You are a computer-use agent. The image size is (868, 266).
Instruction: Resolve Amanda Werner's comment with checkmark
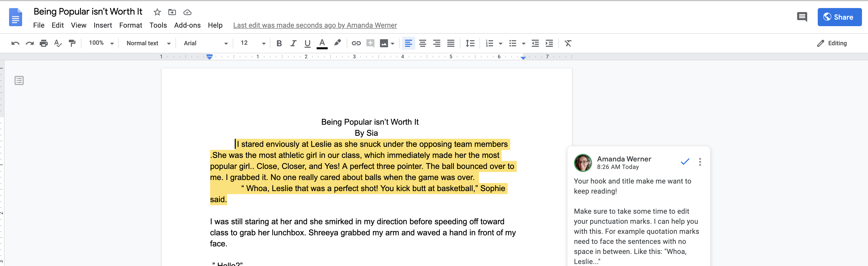point(685,162)
